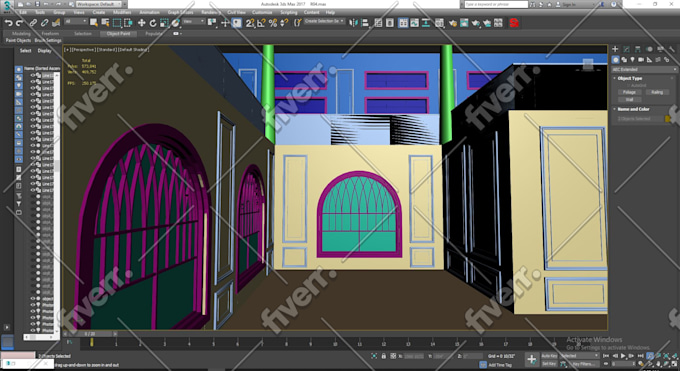Viewport: 680px width, 371px height.
Task: Toggle Angle Snap
Action: click(x=262, y=23)
